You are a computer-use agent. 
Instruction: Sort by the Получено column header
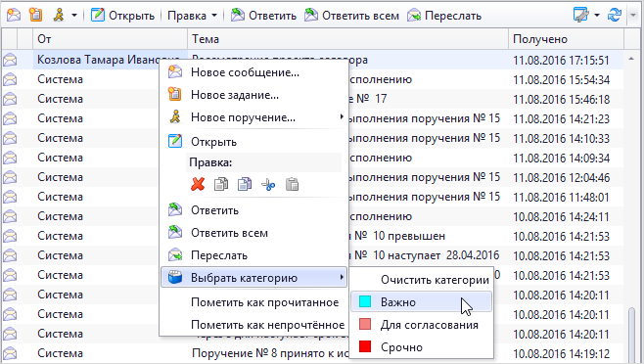point(566,39)
